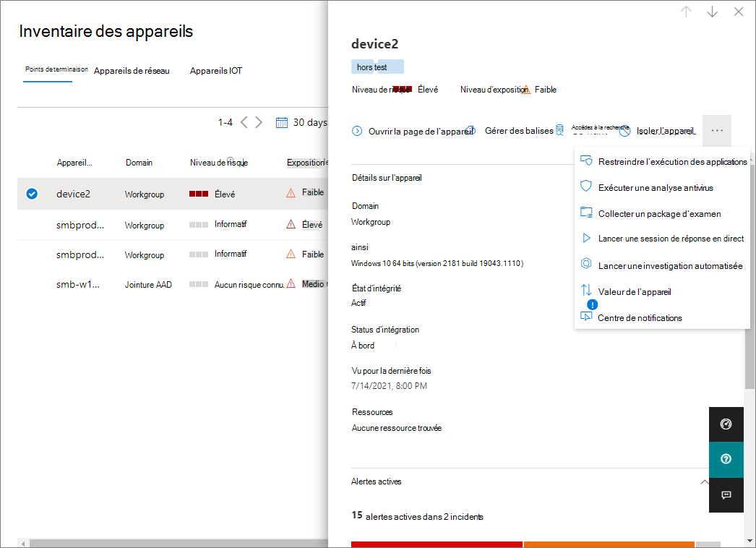Select the smb-w1... device row
This screenshot has width=756, height=548.
173,285
